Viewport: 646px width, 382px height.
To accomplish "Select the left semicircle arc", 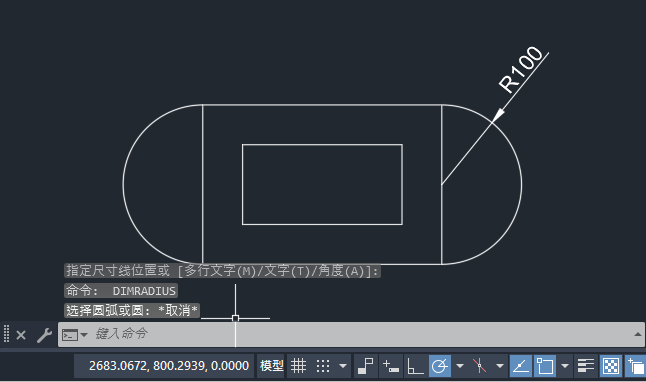I will pyautogui.click(x=123, y=184).
